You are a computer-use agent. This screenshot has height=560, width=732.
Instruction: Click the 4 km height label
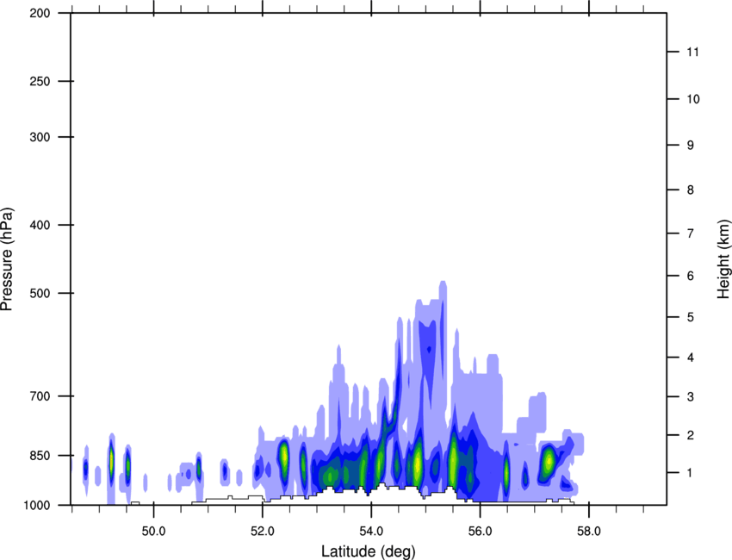pyautogui.click(x=691, y=358)
